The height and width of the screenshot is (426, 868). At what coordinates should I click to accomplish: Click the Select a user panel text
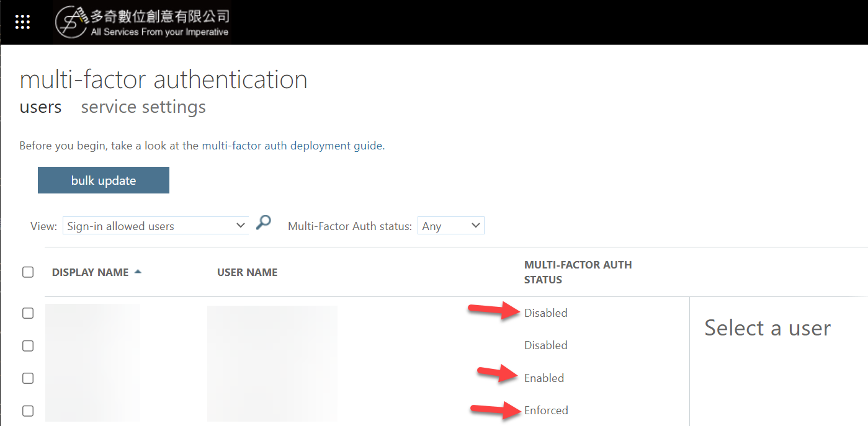click(767, 327)
